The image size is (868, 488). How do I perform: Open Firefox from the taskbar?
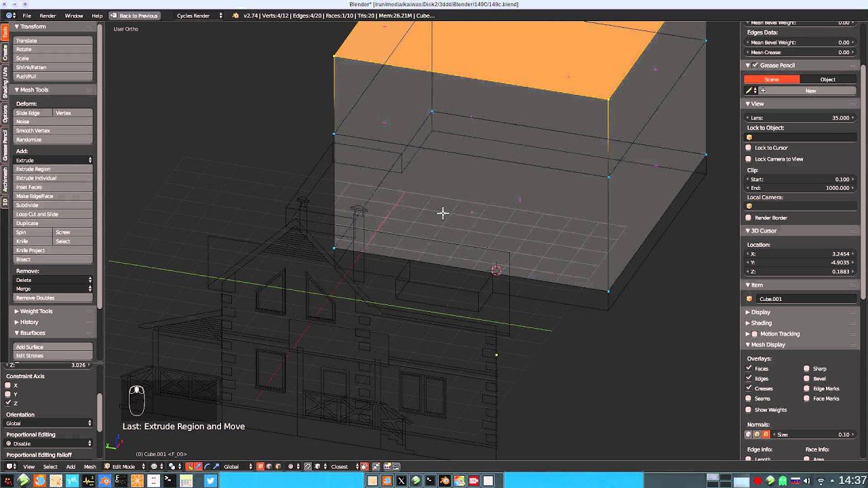tap(40, 481)
